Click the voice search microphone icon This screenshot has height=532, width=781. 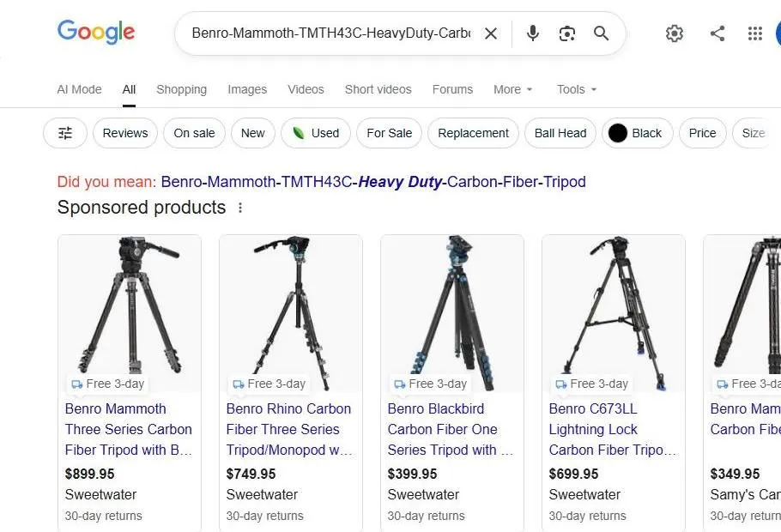532,33
